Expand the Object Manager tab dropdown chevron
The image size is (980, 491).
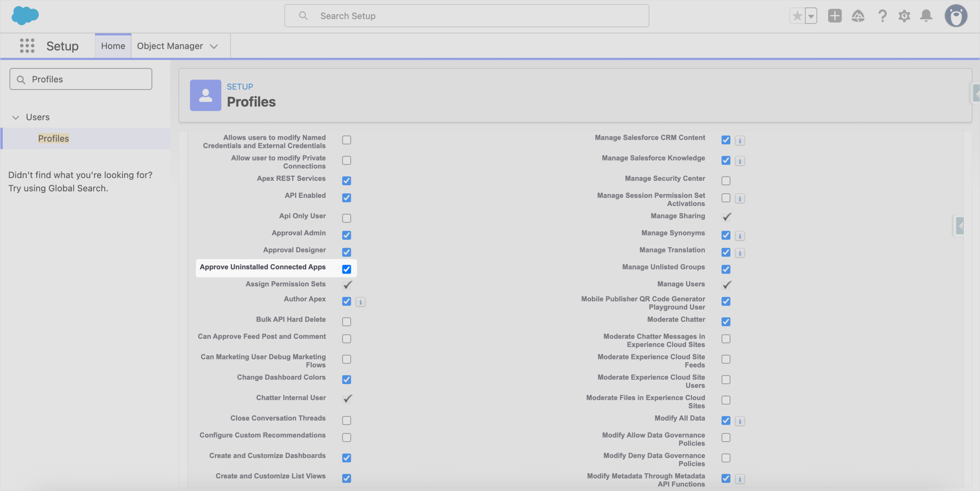pyautogui.click(x=214, y=46)
